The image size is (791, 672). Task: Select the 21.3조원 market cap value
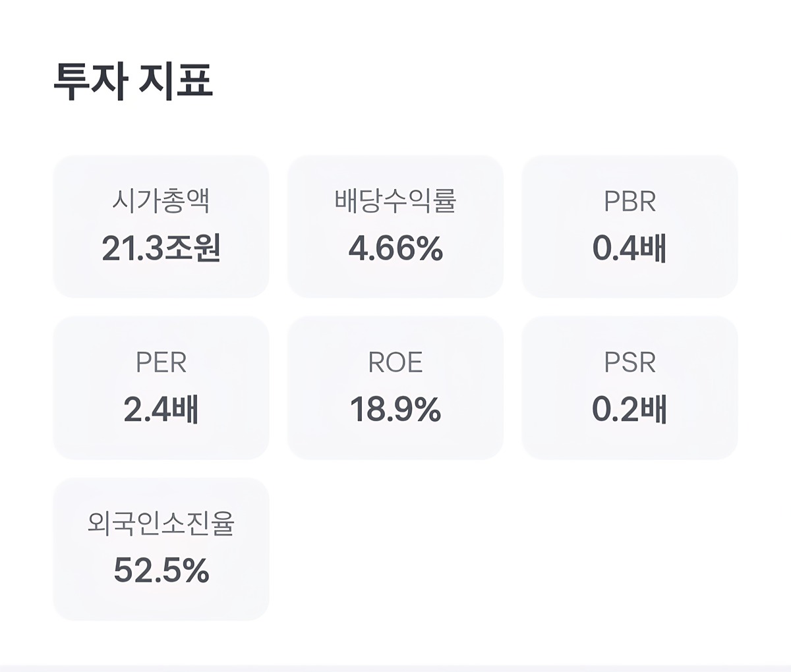161,249
